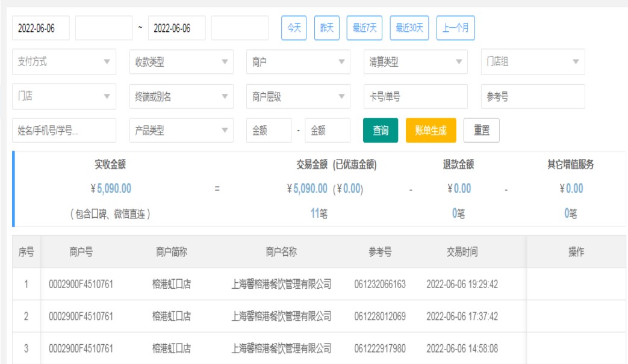Choose the 最近7天 date range
This screenshot has width=628, height=364.
364,28
